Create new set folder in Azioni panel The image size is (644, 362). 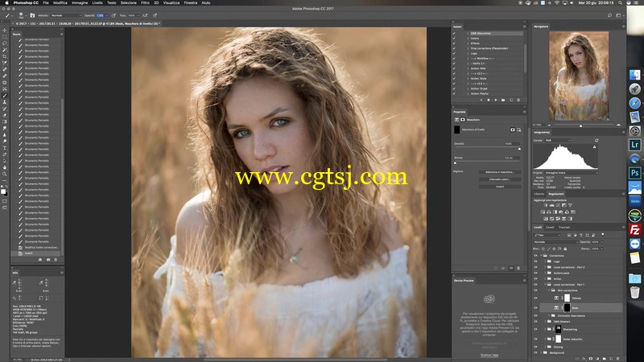[503, 100]
